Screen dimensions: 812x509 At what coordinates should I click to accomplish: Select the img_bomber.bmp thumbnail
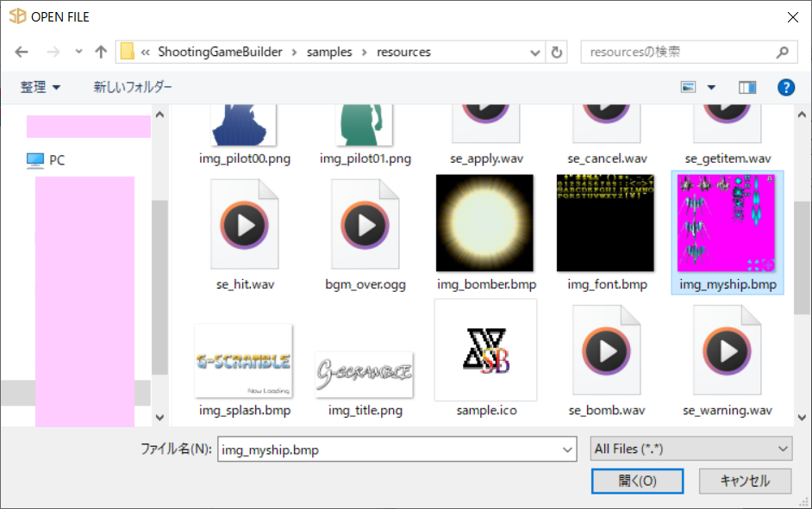pos(485,224)
